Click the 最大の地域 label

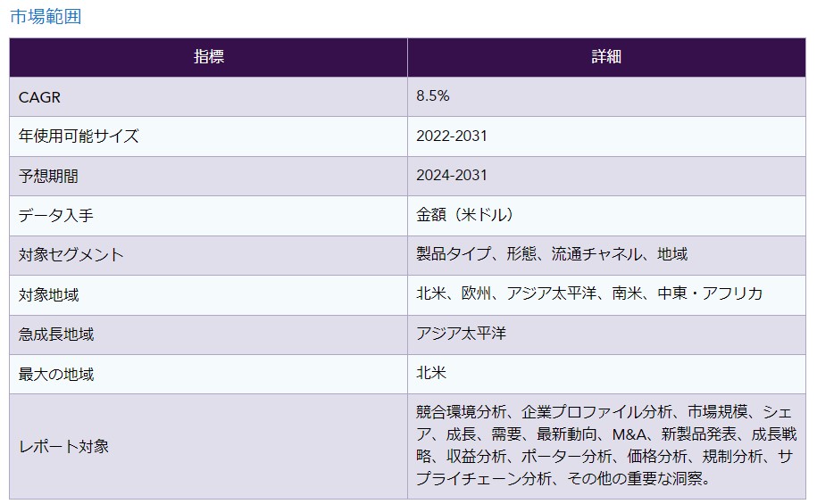[55, 375]
